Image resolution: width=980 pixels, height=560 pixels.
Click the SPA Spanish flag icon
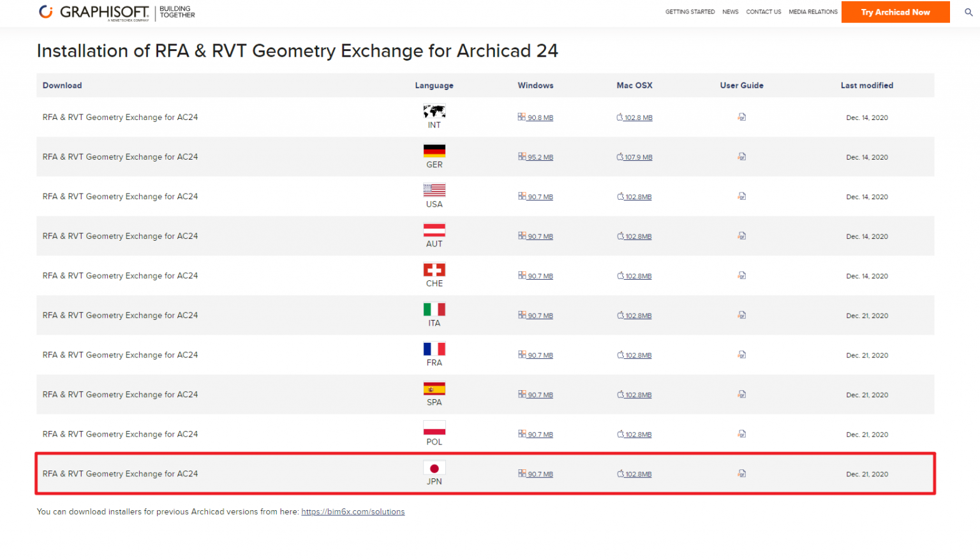[x=434, y=389]
